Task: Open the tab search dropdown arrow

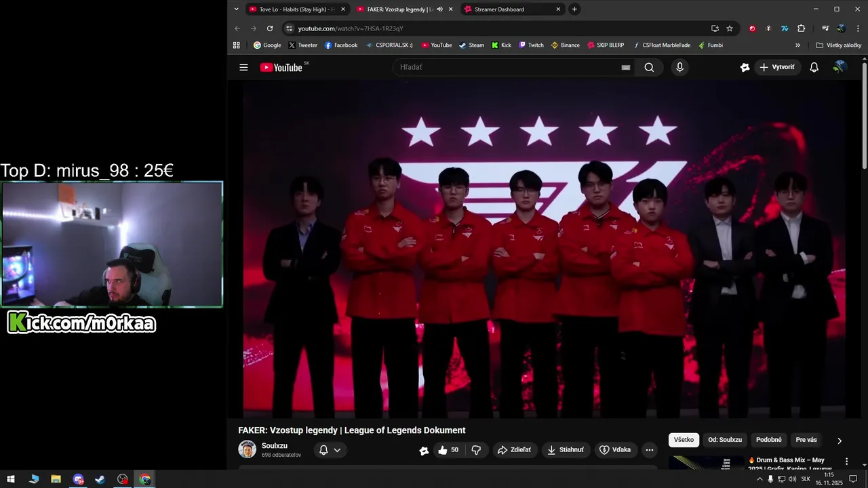Action: coord(236,9)
